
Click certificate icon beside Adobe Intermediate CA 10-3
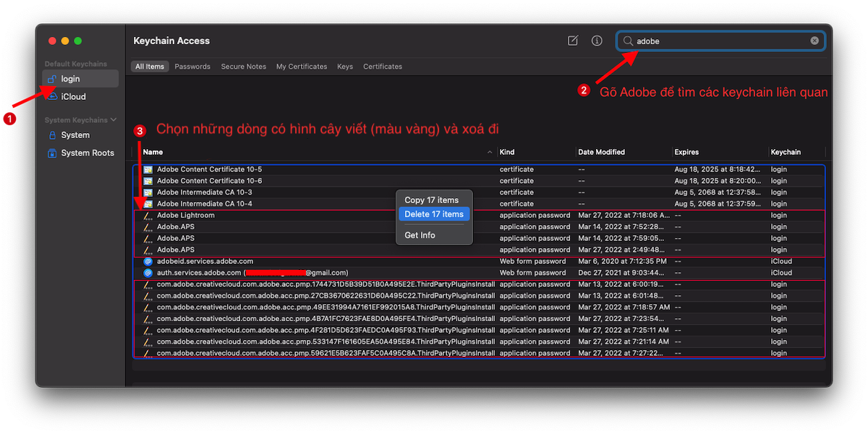[x=148, y=192]
